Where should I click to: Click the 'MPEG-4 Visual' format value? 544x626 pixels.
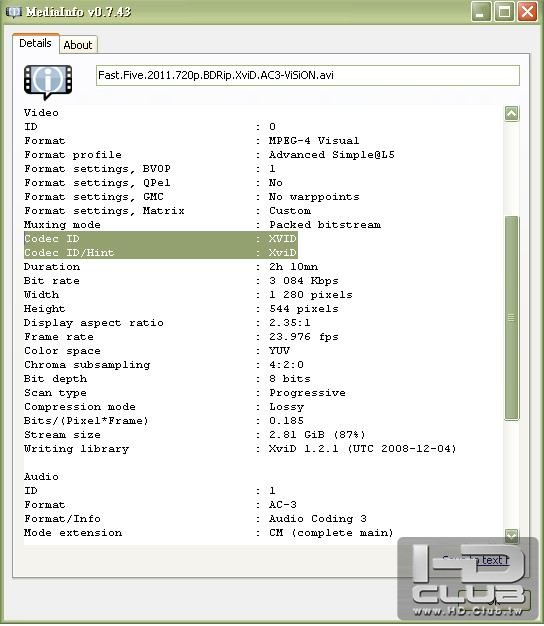(314, 141)
